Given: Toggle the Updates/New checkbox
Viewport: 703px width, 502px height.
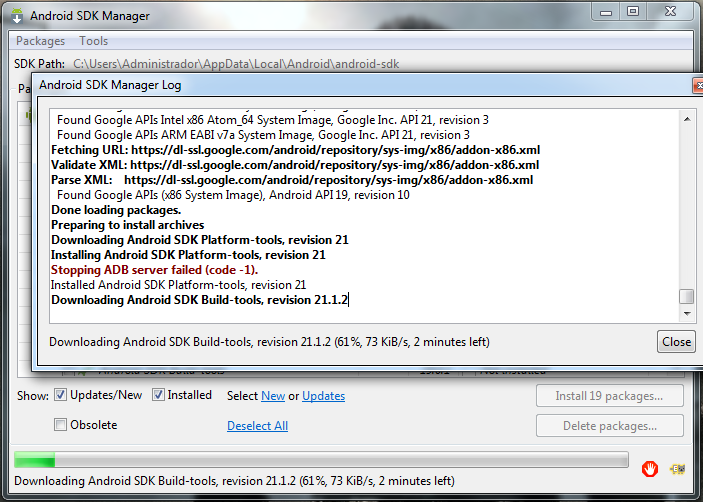Looking at the screenshot, I should [x=61, y=395].
